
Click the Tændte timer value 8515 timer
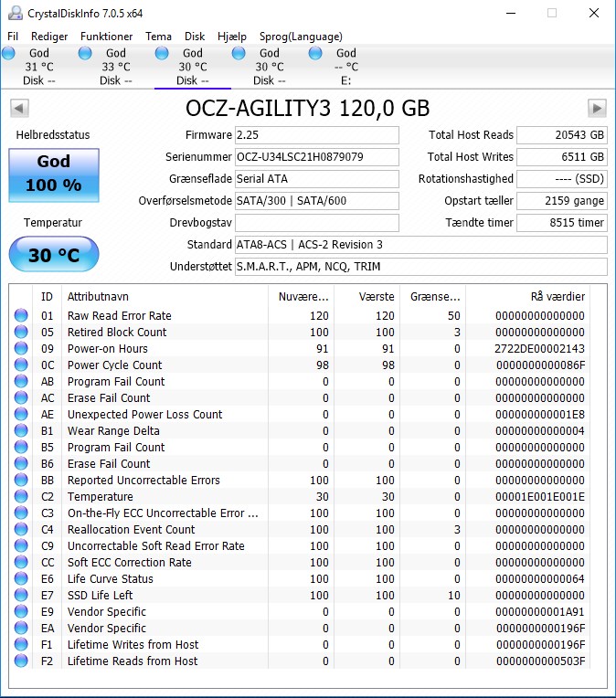coord(562,223)
